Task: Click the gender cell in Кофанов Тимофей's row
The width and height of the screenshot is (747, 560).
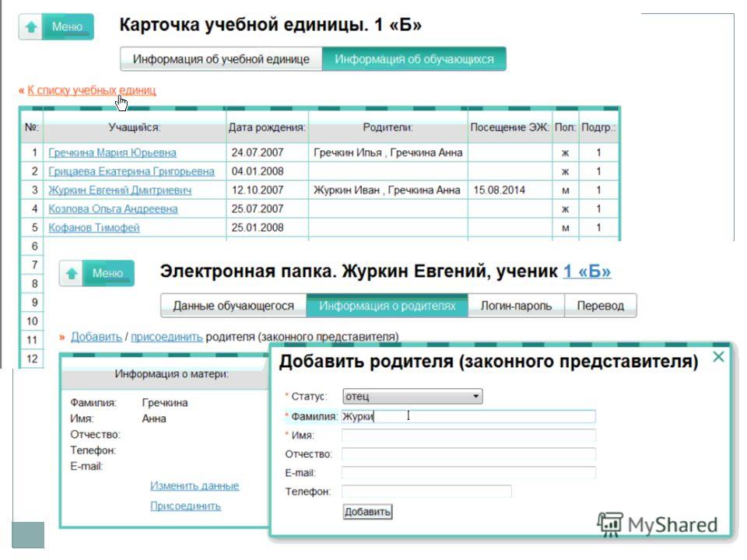Action: click(x=566, y=228)
